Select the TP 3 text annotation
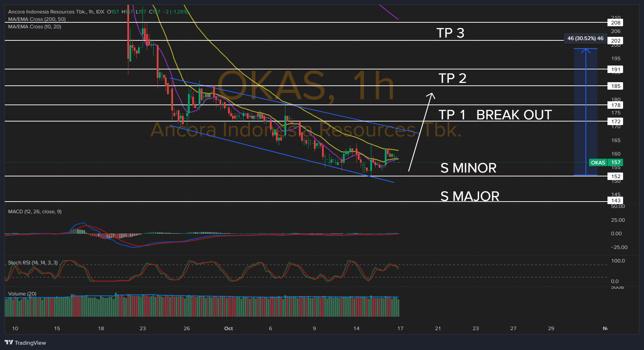The height and width of the screenshot is (350, 644). tap(450, 33)
